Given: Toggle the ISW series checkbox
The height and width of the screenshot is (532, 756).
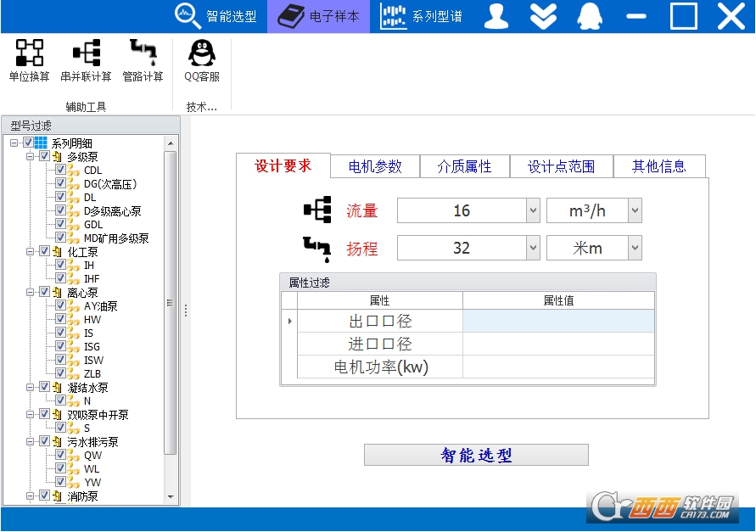Looking at the screenshot, I should point(61,361).
